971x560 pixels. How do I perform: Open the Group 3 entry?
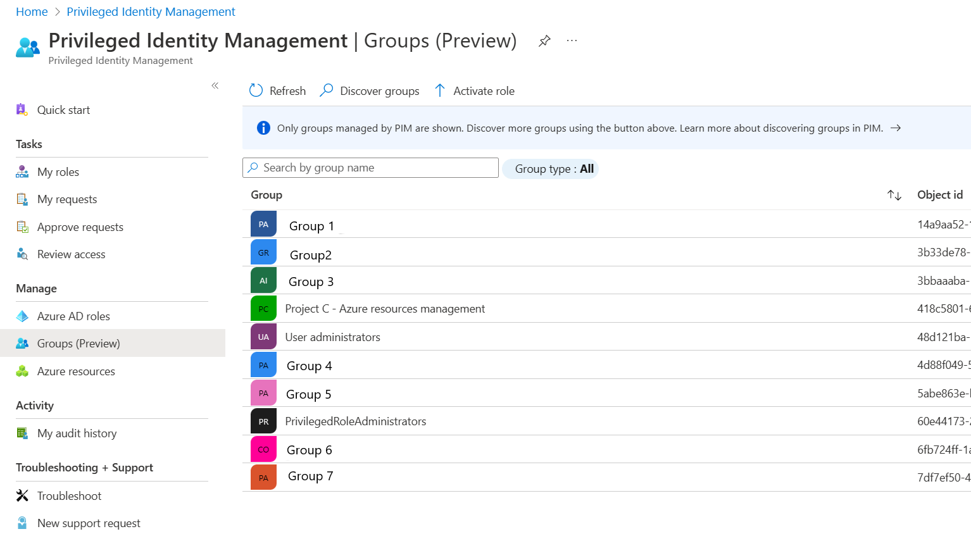pyautogui.click(x=311, y=282)
